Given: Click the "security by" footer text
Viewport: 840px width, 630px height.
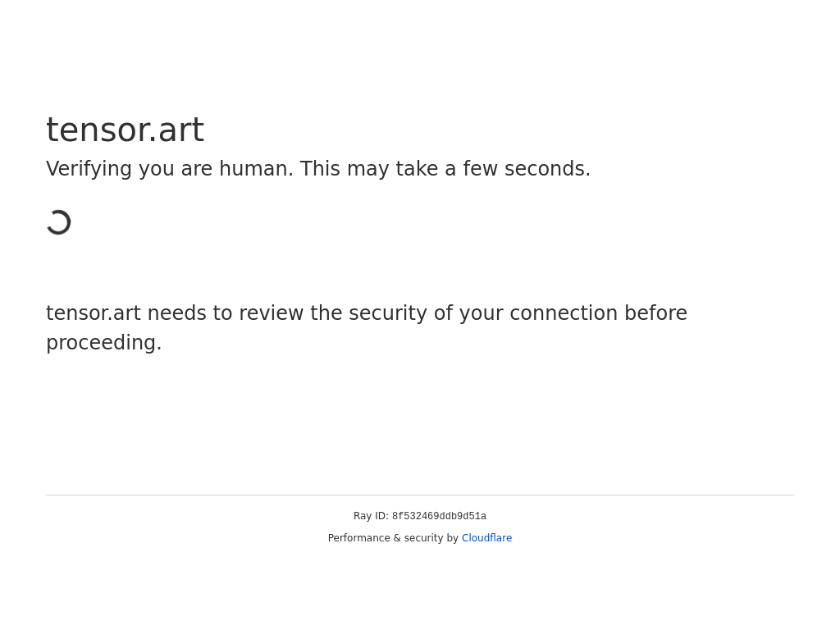Looking at the screenshot, I should pyautogui.click(x=431, y=538).
